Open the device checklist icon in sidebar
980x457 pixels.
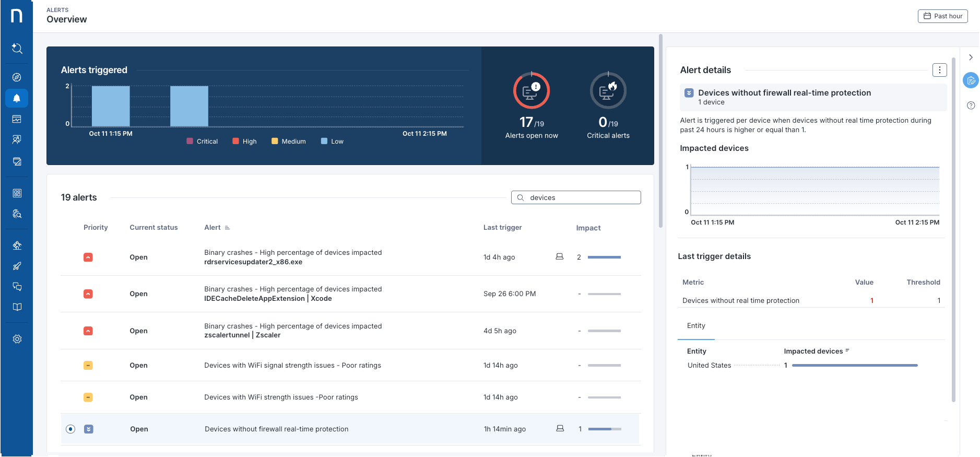click(17, 161)
